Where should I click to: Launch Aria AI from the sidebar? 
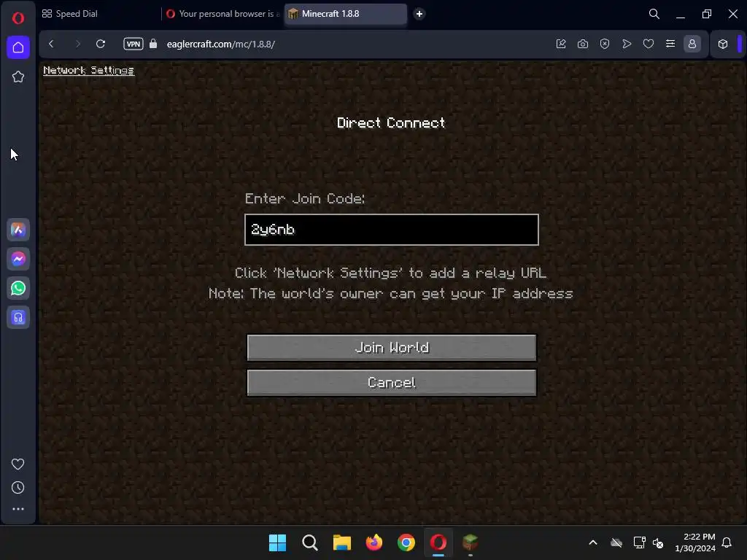(x=18, y=230)
